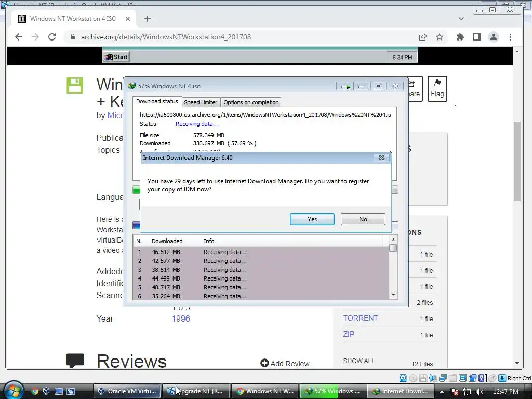
Task: Open Chrome extensions puzzle icon
Action: click(460, 37)
